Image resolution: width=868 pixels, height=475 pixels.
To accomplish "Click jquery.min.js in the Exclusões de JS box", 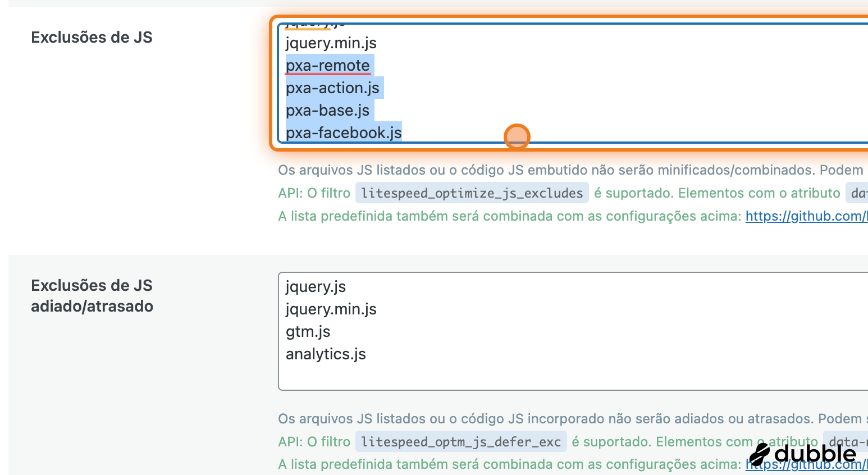I will tap(331, 43).
